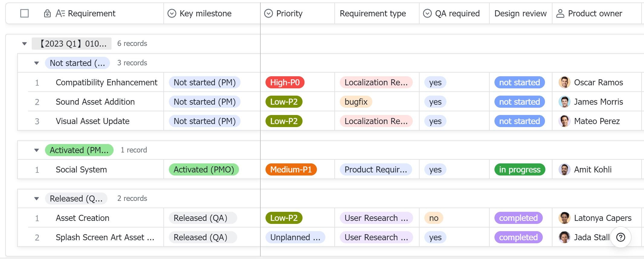The height and width of the screenshot is (259, 644).
Task: Click the High-P0 priority tag
Action: click(285, 82)
